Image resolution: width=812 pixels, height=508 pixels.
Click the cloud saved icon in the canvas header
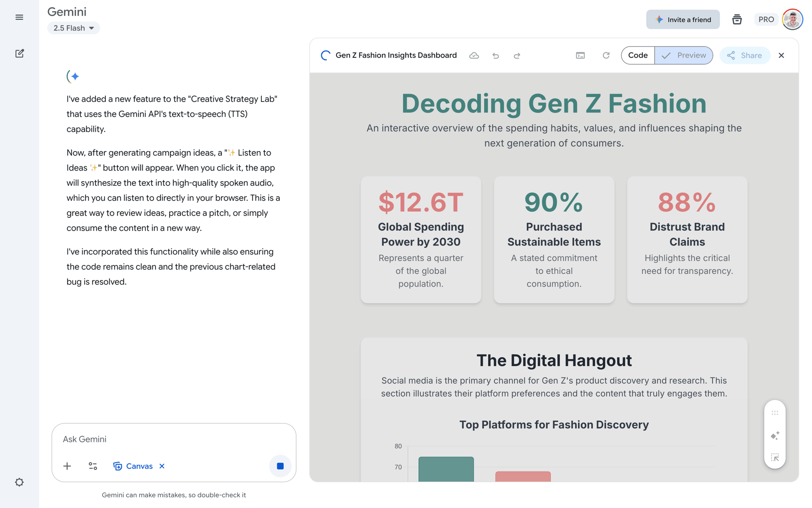(474, 55)
